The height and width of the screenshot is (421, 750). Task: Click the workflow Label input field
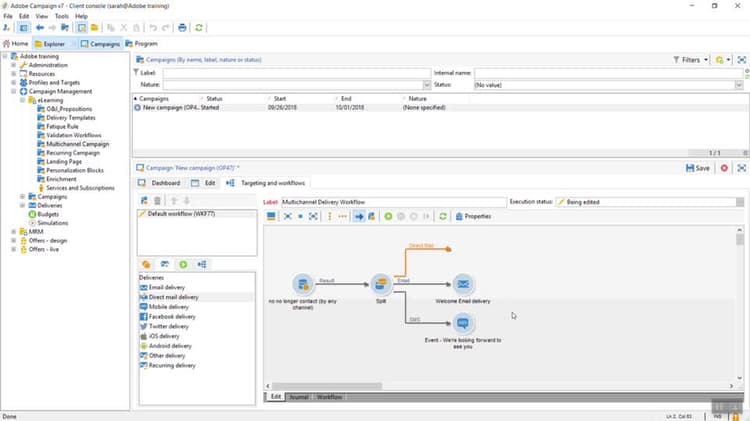(393, 202)
